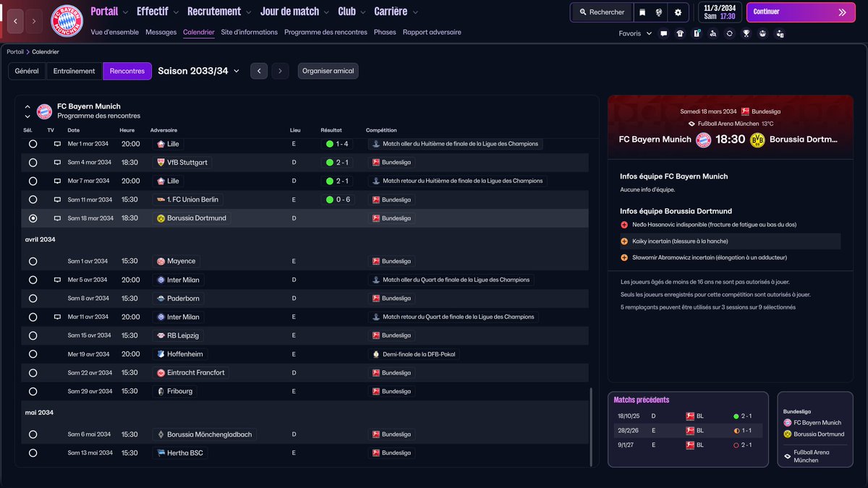Click DFB-Pokal competition icon on Hoffenheim row
868x488 pixels.
(376, 354)
